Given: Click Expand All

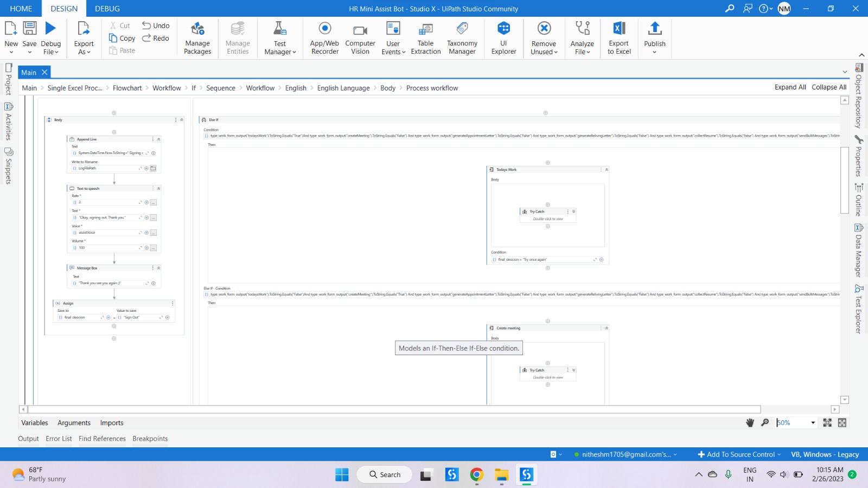Looking at the screenshot, I should pos(790,87).
